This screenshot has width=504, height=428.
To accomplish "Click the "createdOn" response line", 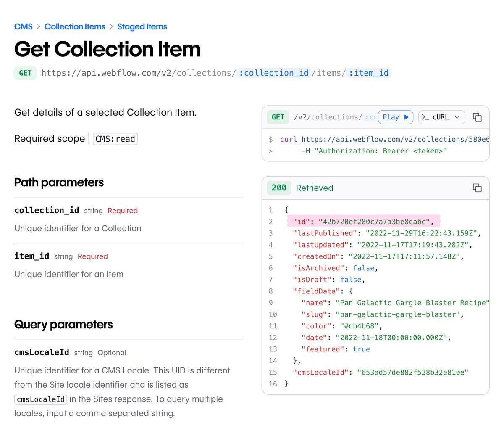I will (378, 256).
